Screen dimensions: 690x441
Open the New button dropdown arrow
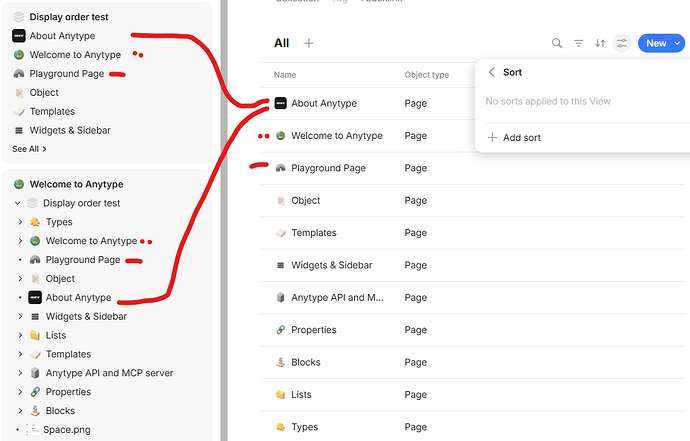click(677, 43)
